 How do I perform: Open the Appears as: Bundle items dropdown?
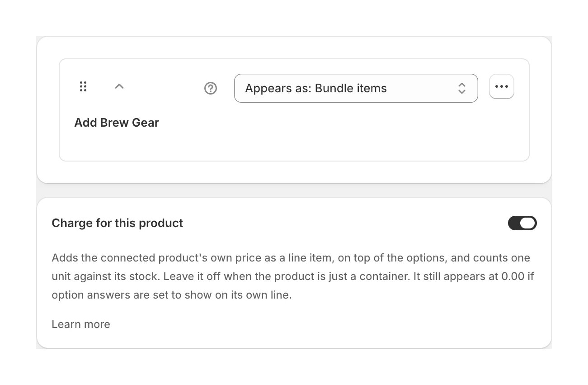click(356, 88)
